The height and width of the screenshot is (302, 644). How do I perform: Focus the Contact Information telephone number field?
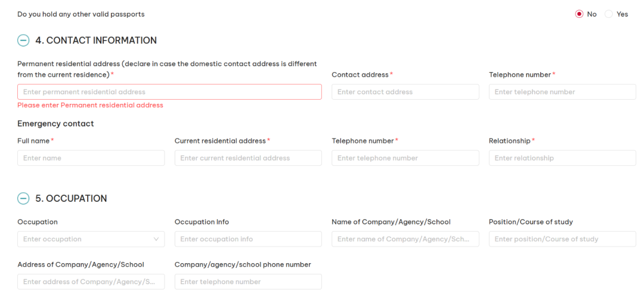[562, 92]
